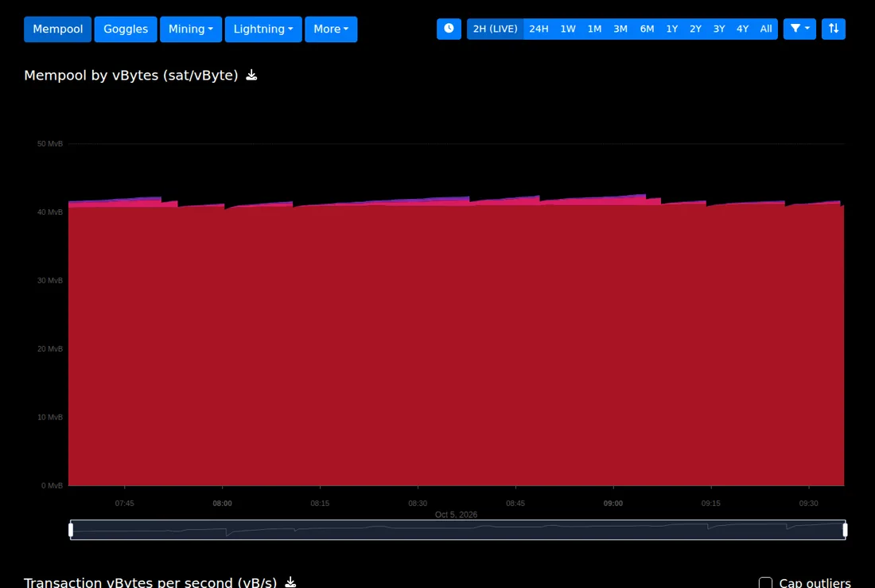
Task: Click the red mempool chart area
Action: tap(456, 346)
